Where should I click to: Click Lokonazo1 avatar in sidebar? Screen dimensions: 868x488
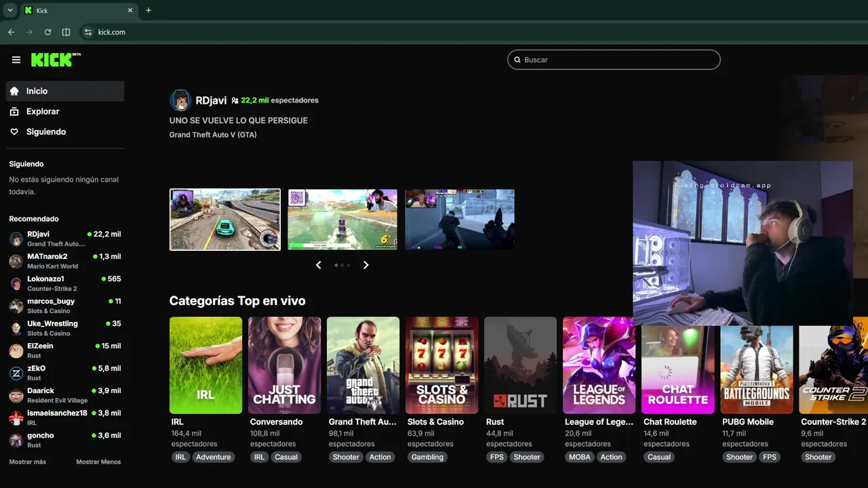(x=16, y=283)
